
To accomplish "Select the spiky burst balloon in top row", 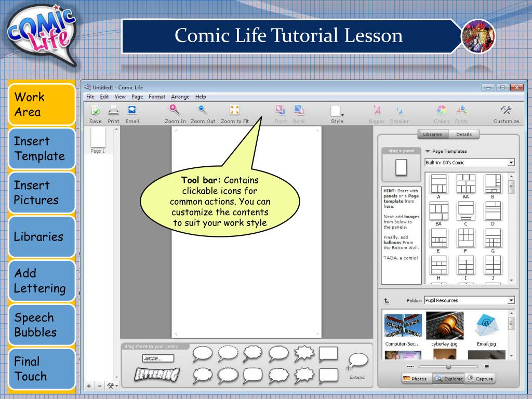I will pyautogui.click(x=304, y=354).
